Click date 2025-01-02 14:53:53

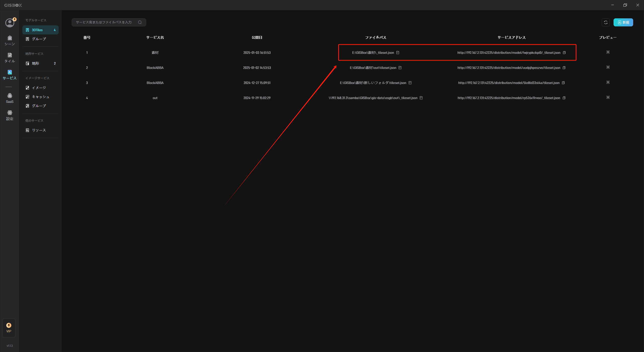(257, 68)
